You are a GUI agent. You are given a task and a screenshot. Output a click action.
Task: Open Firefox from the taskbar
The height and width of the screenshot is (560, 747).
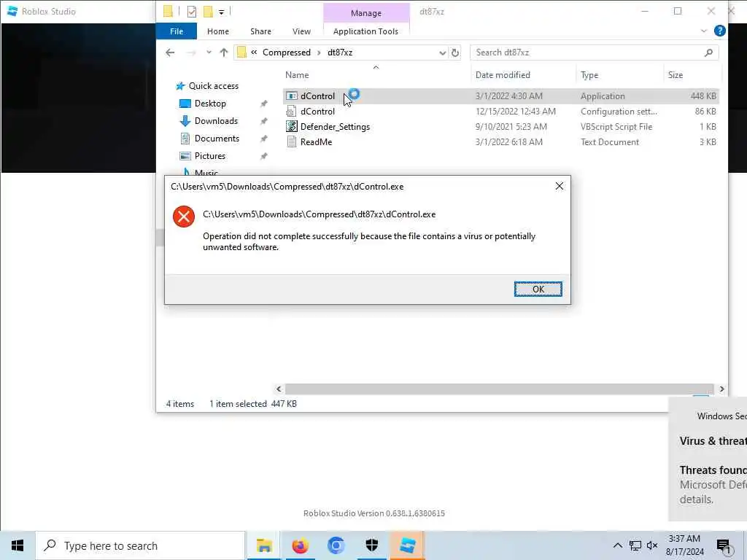(300, 545)
